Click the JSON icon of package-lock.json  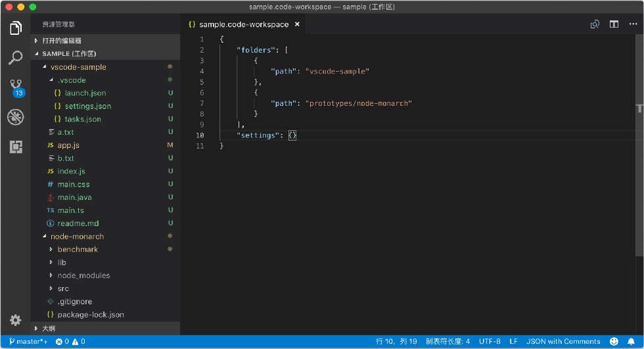click(51, 315)
